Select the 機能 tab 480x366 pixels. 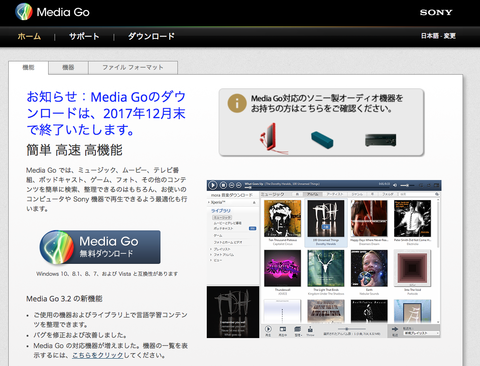coord(28,68)
